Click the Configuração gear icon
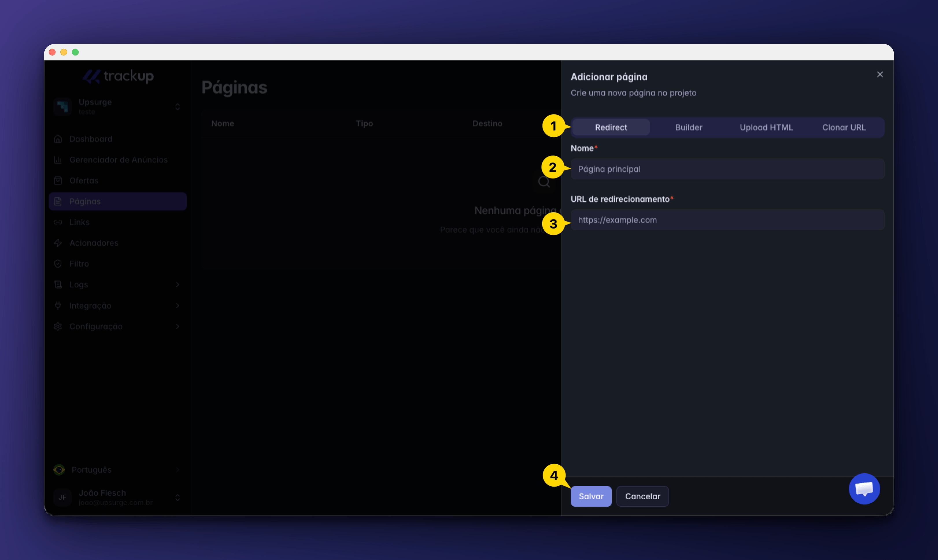Viewport: 938px width, 560px height. [58, 326]
